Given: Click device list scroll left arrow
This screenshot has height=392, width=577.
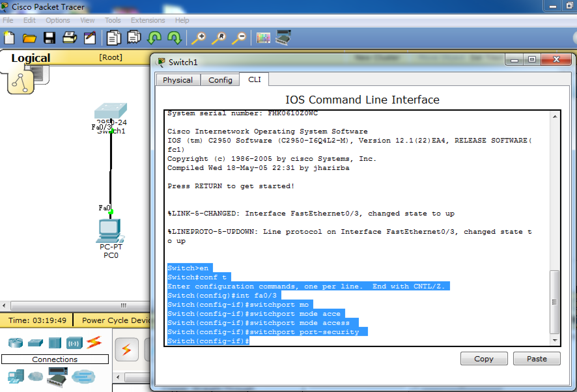Looking at the screenshot, I should click(118, 377).
